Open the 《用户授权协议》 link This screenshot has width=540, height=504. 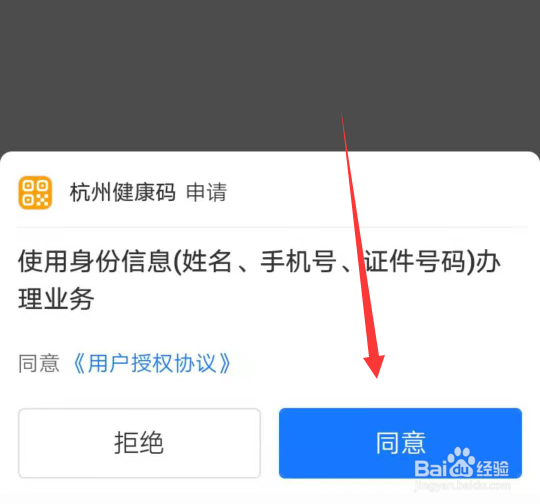coord(152,363)
